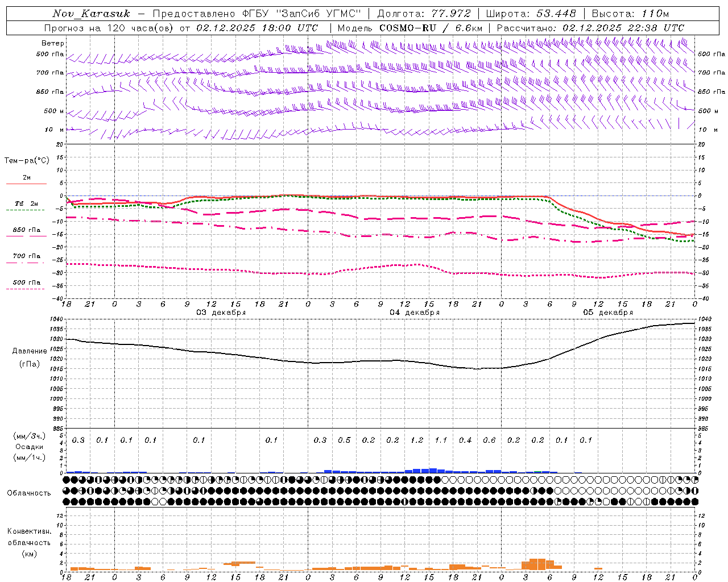Click the 700 гПа temperature legend label
This screenshot has height=582, width=728.
click(27, 256)
